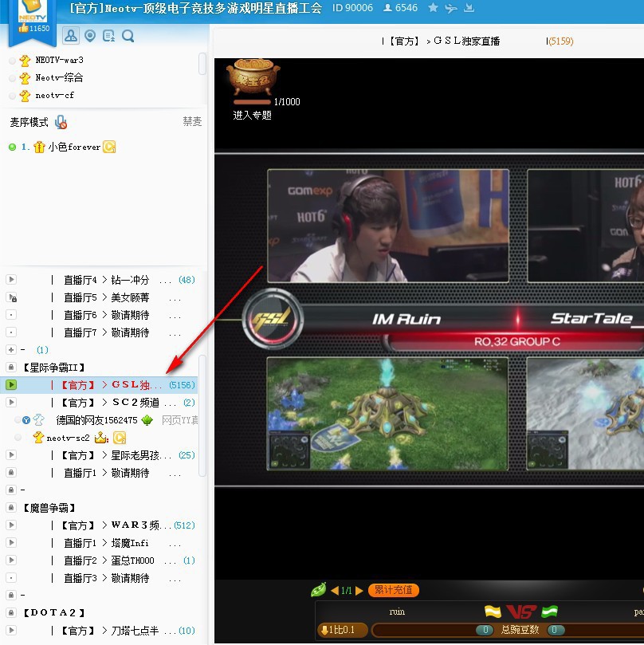Click the green flag icon beside VS

click(549, 612)
